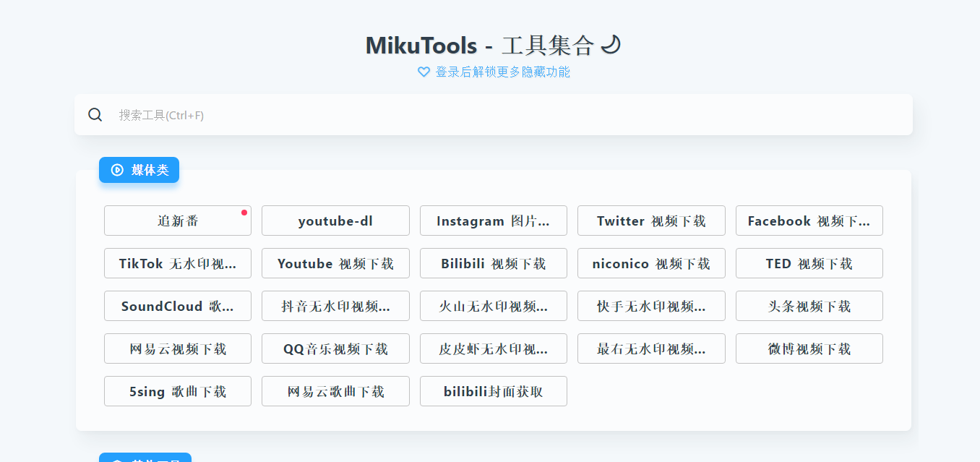Click the heart icon beside the login prompt

(x=424, y=72)
